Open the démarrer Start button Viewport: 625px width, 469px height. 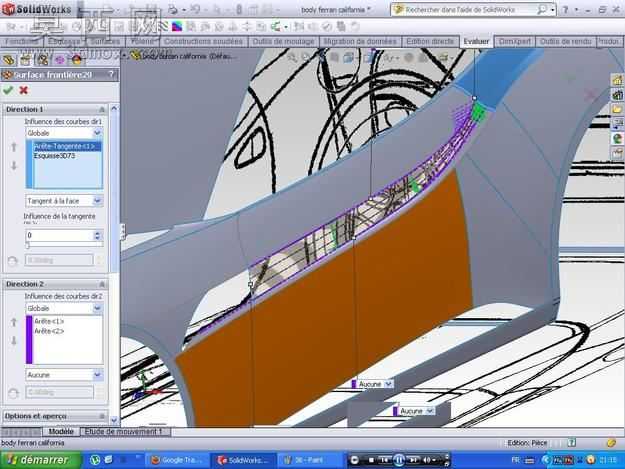point(40,460)
